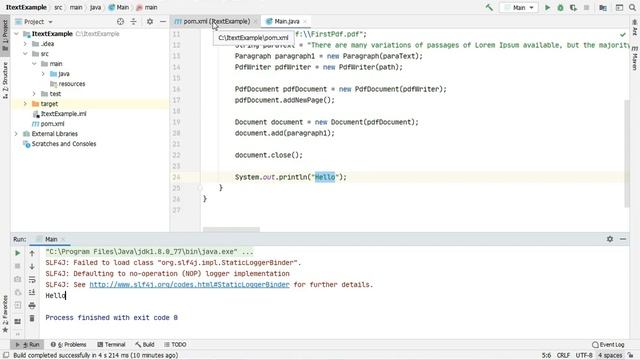
Task: Open the Terminal tool window
Action: coord(111,344)
